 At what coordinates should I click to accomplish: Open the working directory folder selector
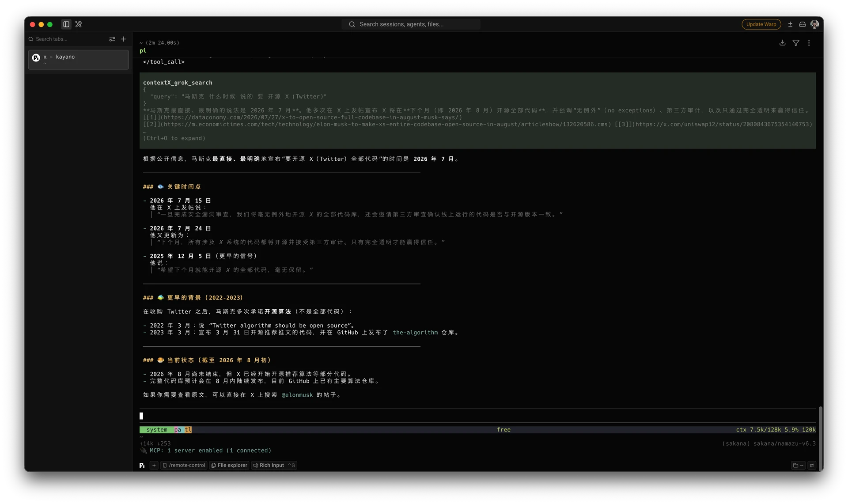click(799, 465)
